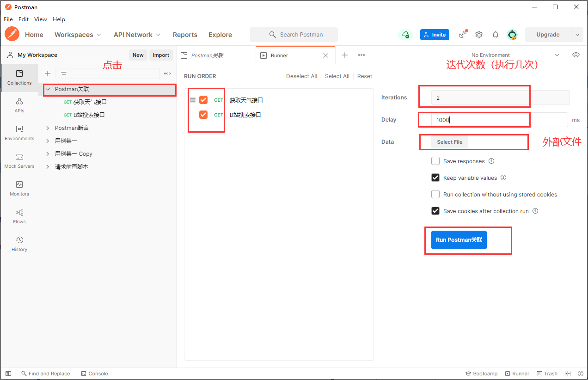Click the Postman logo in header
This screenshot has height=380, width=588.
point(12,34)
